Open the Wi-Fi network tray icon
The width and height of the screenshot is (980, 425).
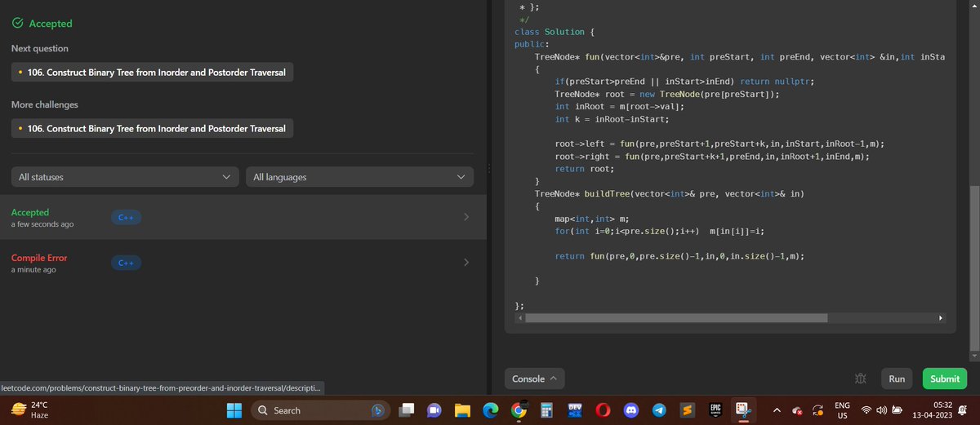point(868,410)
